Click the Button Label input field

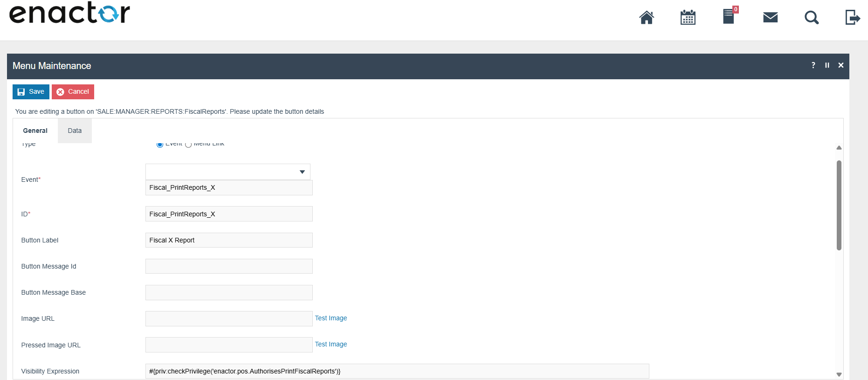pyautogui.click(x=229, y=240)
